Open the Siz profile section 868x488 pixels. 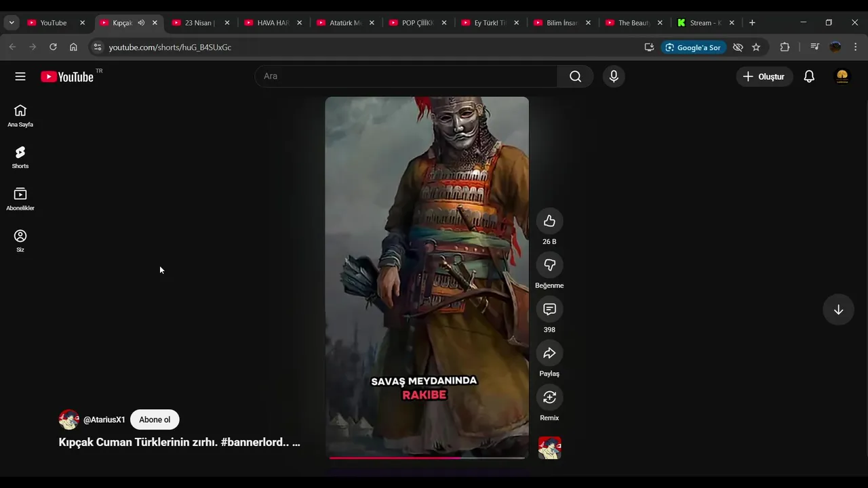click(20, 241)
